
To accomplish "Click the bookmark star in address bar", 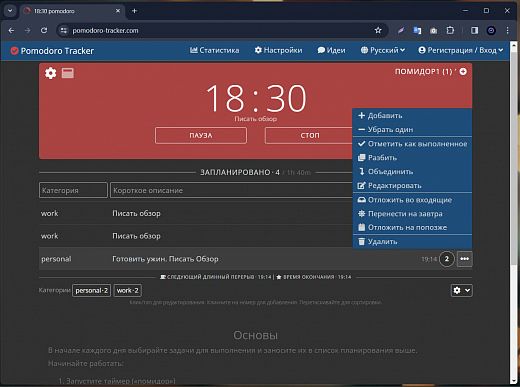I will coord(378,30).
